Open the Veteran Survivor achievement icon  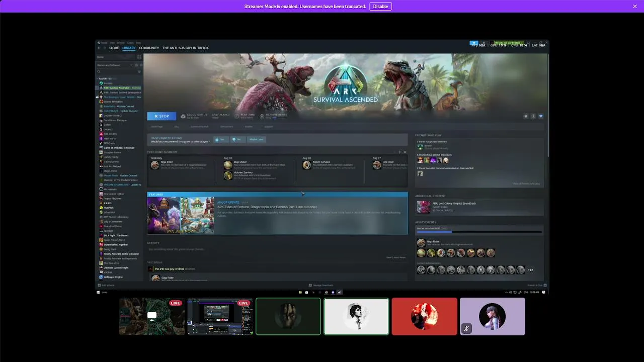[x=228, y=175]
